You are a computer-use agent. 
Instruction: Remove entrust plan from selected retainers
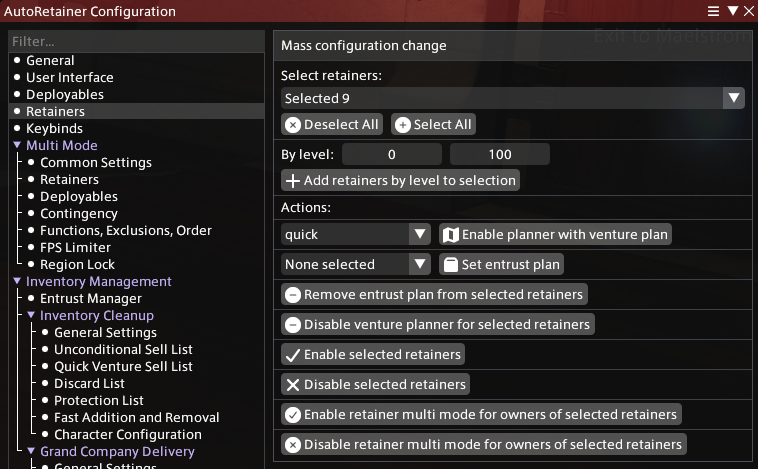tap(433, 294)
